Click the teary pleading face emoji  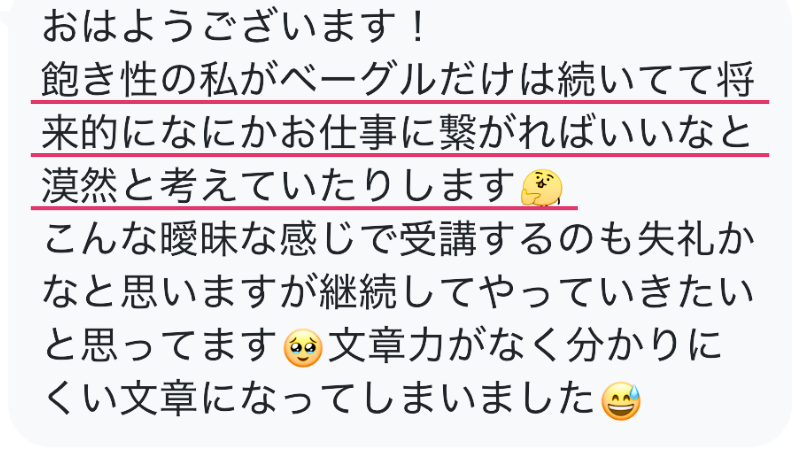(303, 348)
